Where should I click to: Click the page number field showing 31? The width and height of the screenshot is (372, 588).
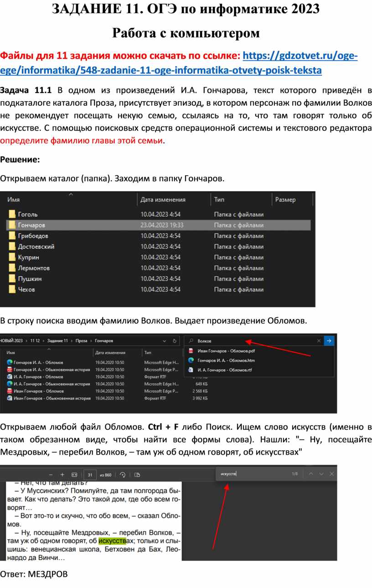point(90,475)
